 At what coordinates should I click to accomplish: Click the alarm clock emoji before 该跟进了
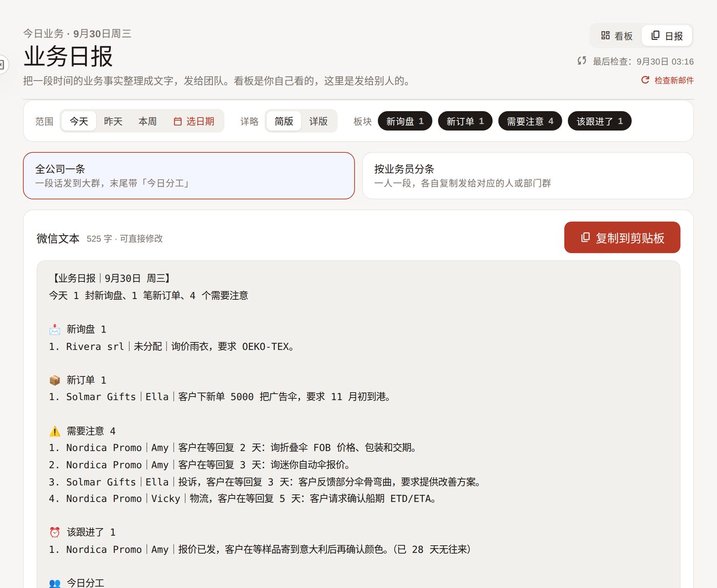(x=55, y=532)
